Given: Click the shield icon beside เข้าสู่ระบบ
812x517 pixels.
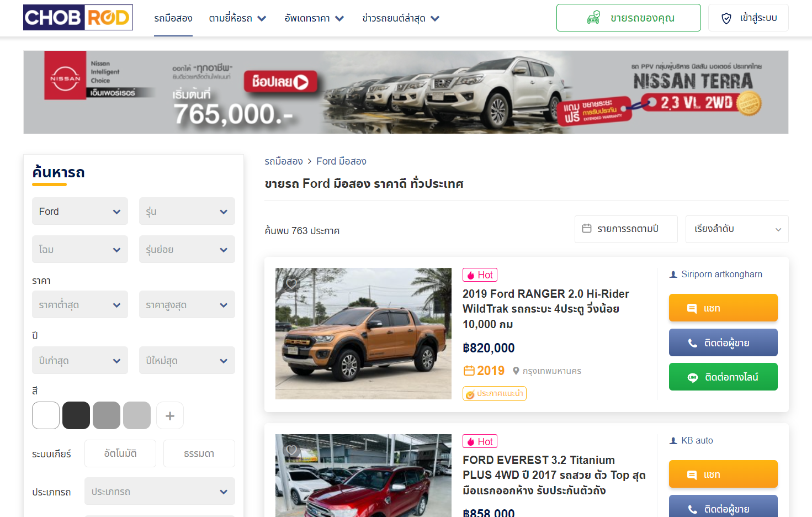Looking at the screenshot, I should click(726, 17).
